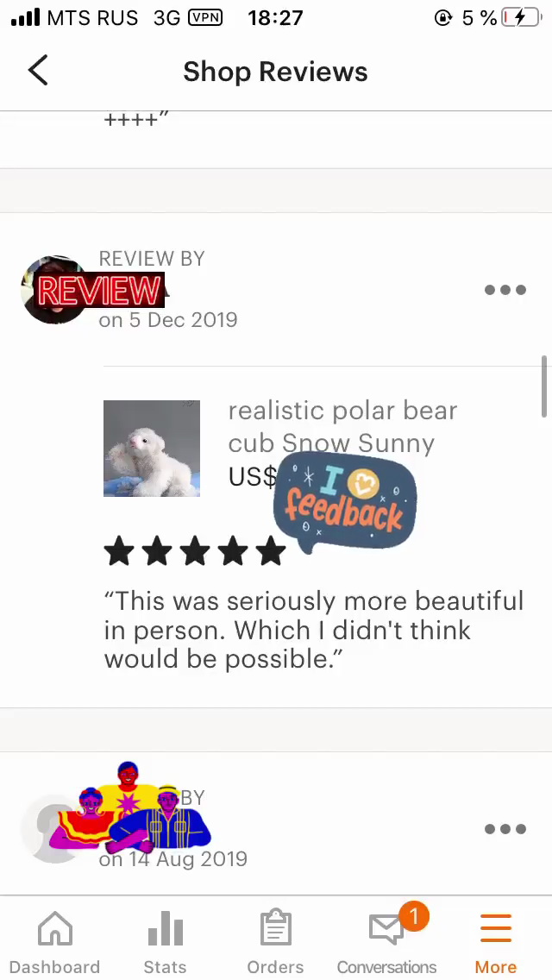The width and height of the screenshot is (552, 980).
Task: Open the Orders clipboard tab
Action: coord(275,942)
